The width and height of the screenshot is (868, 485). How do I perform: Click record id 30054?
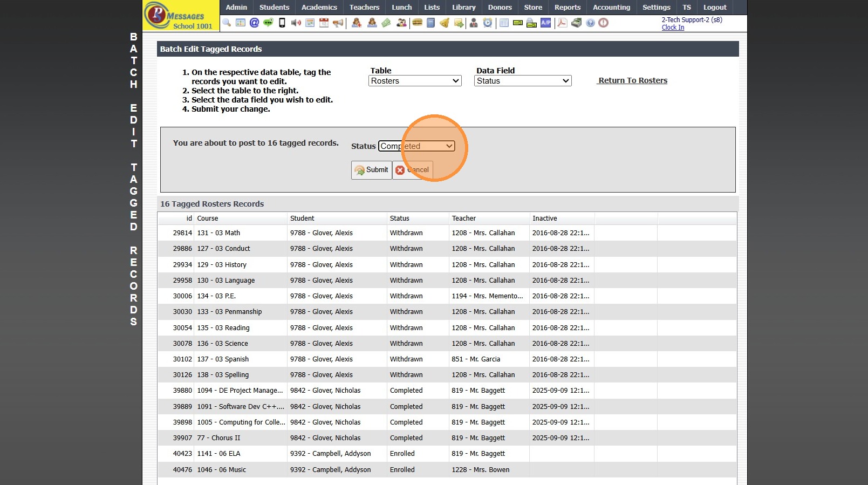tap(182, 328)
